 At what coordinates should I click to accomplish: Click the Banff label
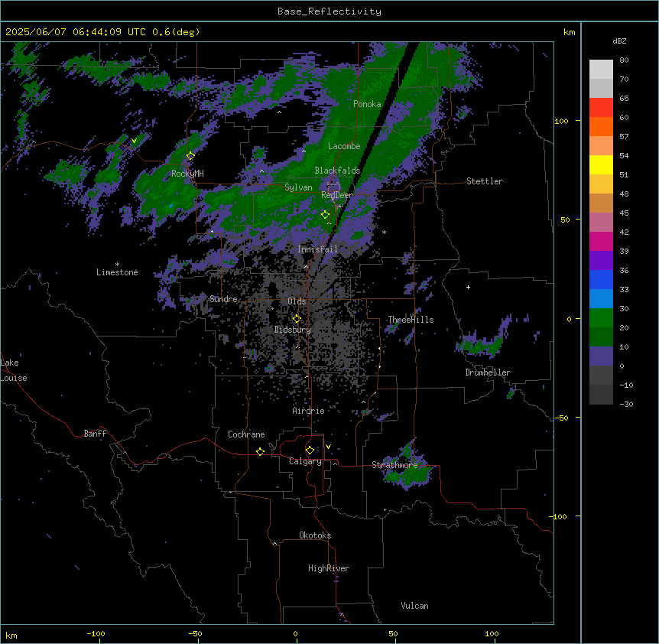pyautogui.click(x=95, y=434)
